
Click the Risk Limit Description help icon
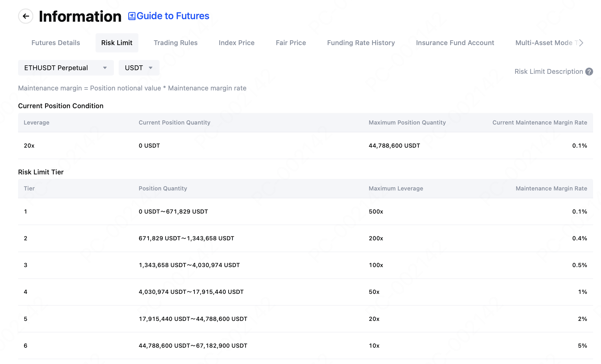(589, 72)
